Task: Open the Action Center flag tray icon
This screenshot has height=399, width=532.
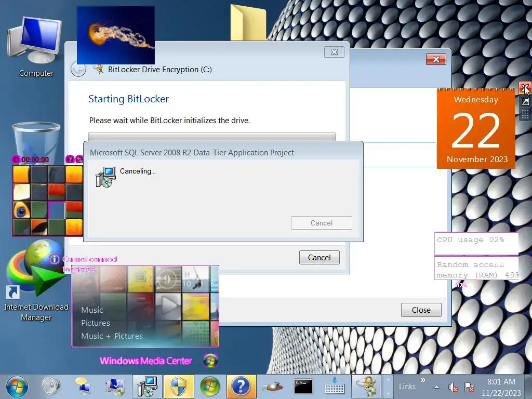Action: 469,387
